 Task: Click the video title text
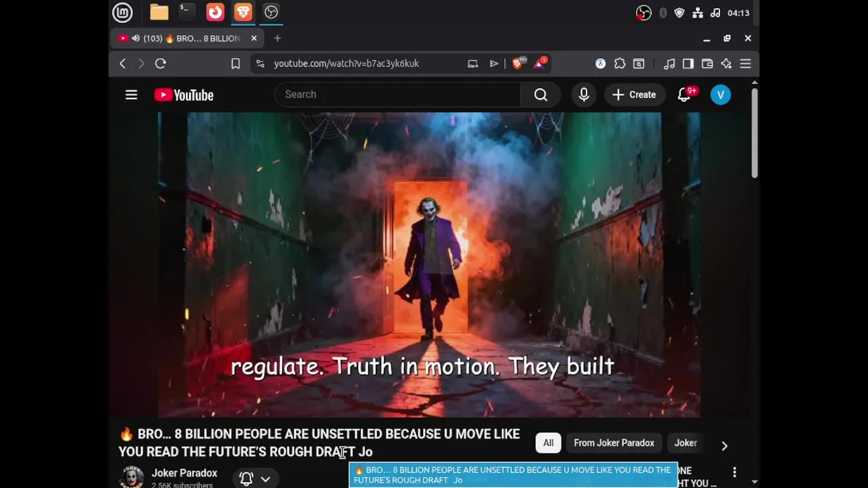click(319, 443)
